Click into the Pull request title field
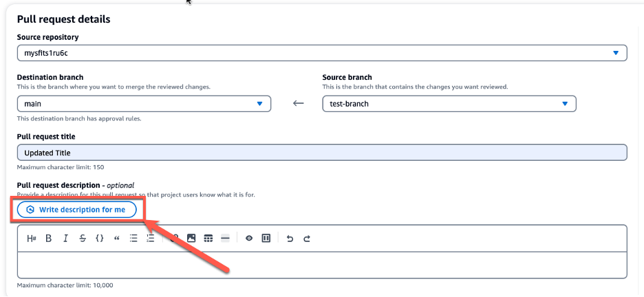Viewport: 644px width, 297px height. [322, 153]
